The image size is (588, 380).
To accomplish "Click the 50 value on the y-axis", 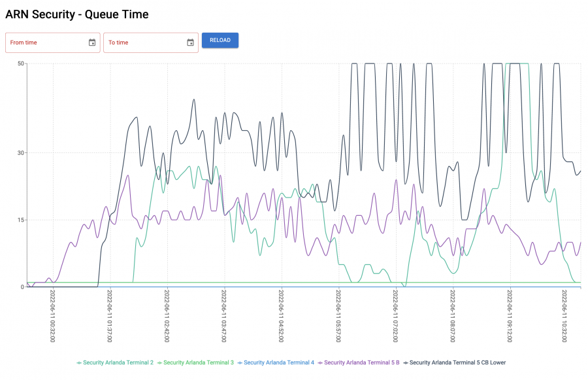I will click(21, 63).
